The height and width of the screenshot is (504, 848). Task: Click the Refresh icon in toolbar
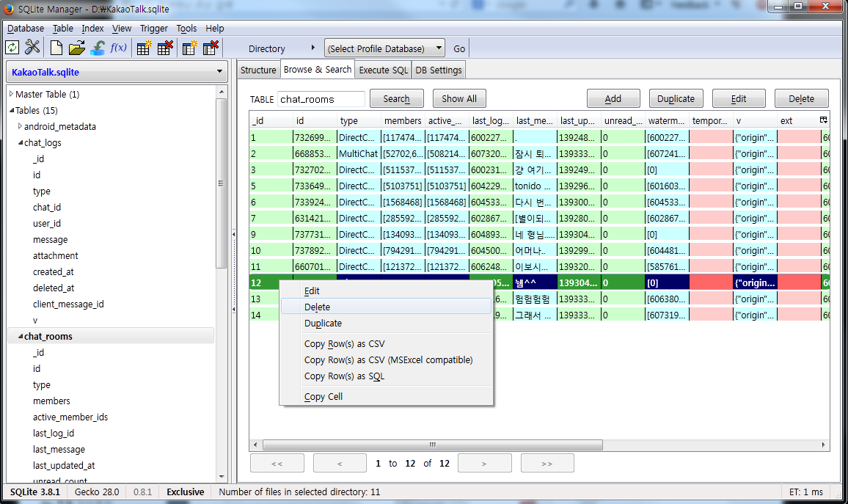point(12,48)
